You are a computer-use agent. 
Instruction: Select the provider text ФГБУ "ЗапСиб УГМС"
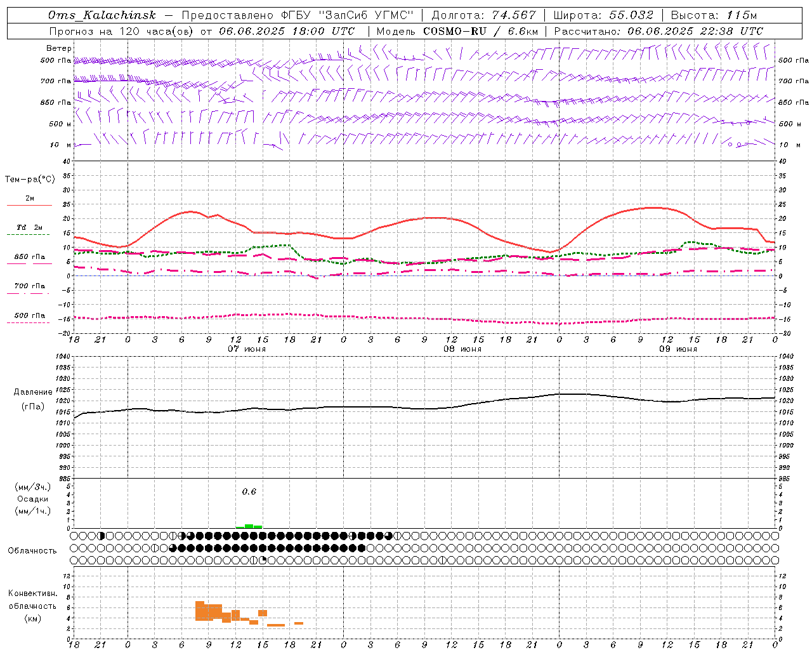[348, 15]
